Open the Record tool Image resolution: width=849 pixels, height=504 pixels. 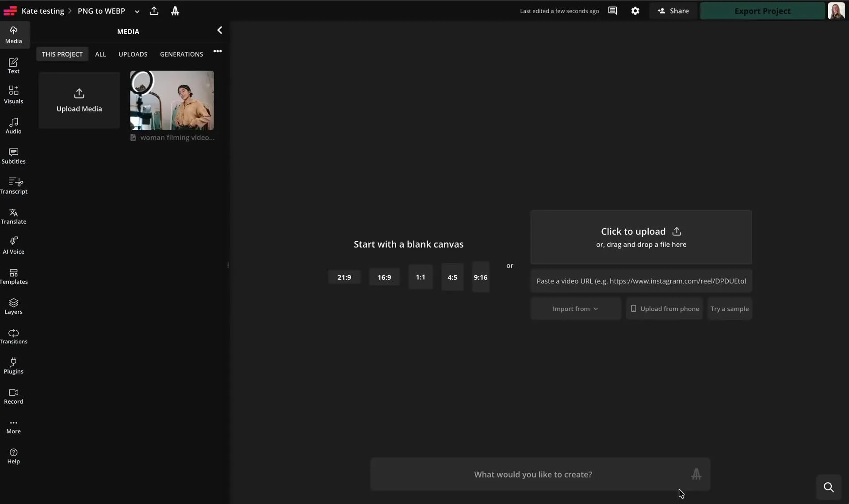[13, 396]
